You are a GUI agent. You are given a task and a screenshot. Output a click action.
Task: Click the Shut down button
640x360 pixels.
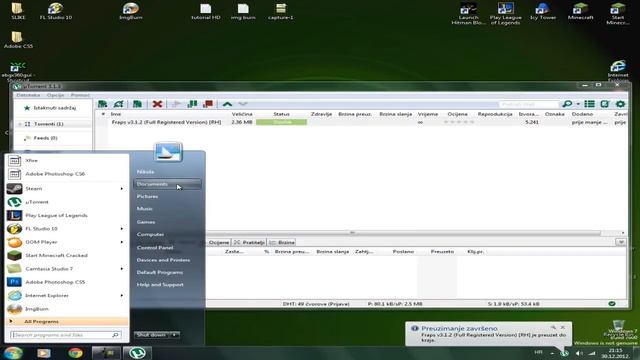[x=151, y=335]
